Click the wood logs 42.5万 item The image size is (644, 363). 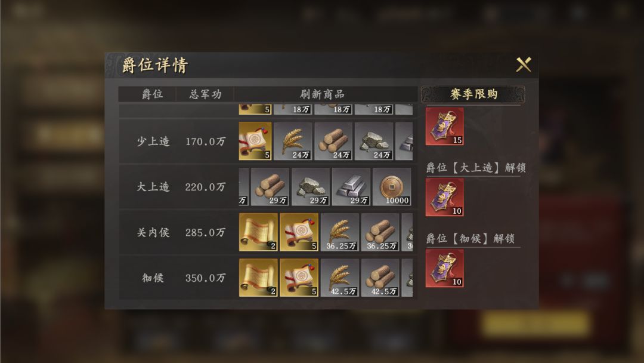point(380,278)
